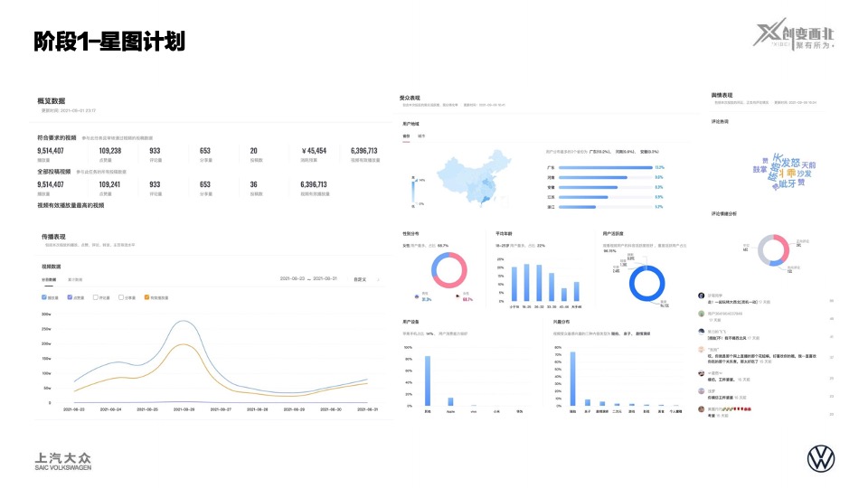Click the first commenter's avatar
This screenshot has height=488, width=868.
(x=702, y=296)
